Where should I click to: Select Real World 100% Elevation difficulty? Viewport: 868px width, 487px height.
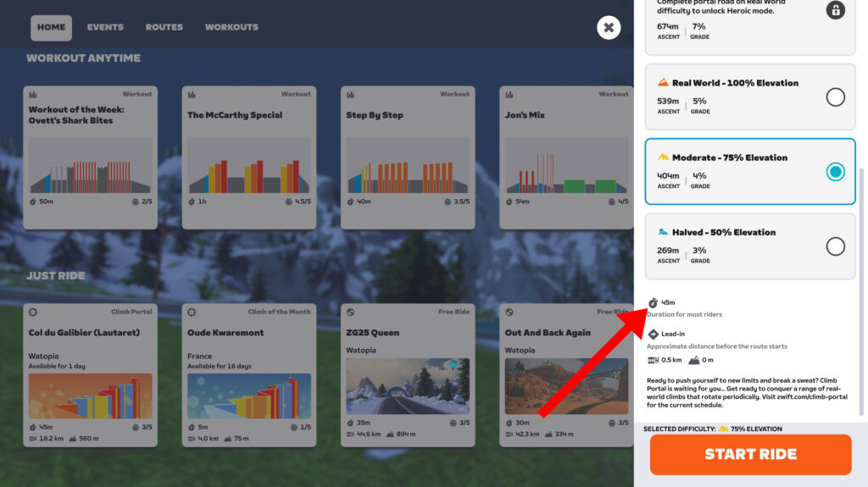(750, 97)
